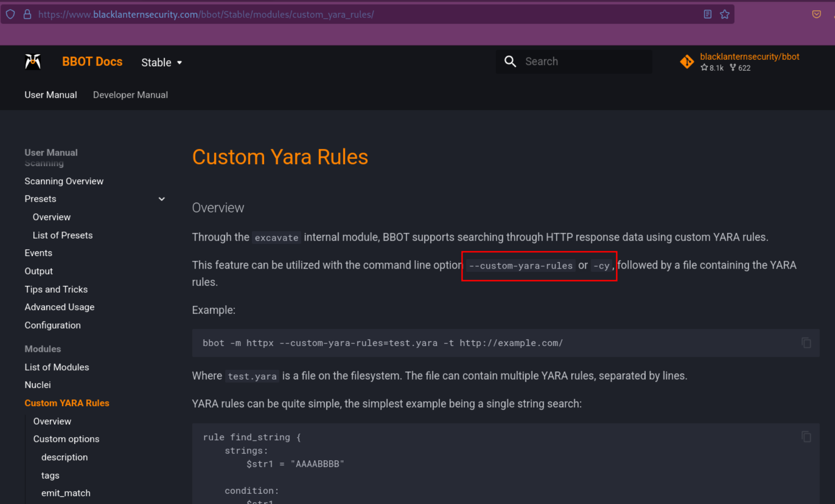
Task: Jump to tags subsection
Action: 50,476
